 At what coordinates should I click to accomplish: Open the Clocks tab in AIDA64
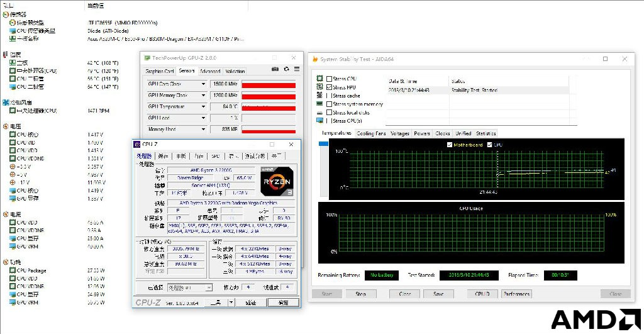click(442, 133)
